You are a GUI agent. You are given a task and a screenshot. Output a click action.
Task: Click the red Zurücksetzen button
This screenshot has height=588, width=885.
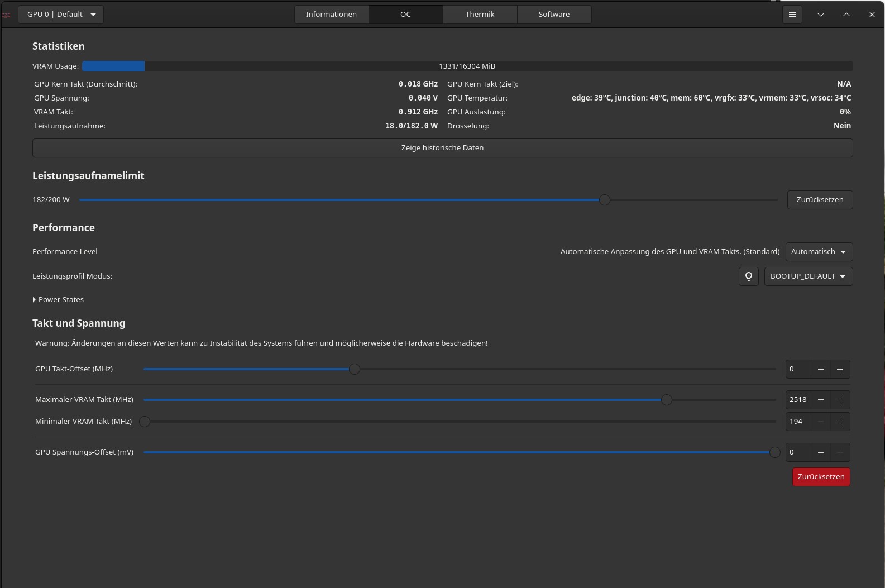821,477
